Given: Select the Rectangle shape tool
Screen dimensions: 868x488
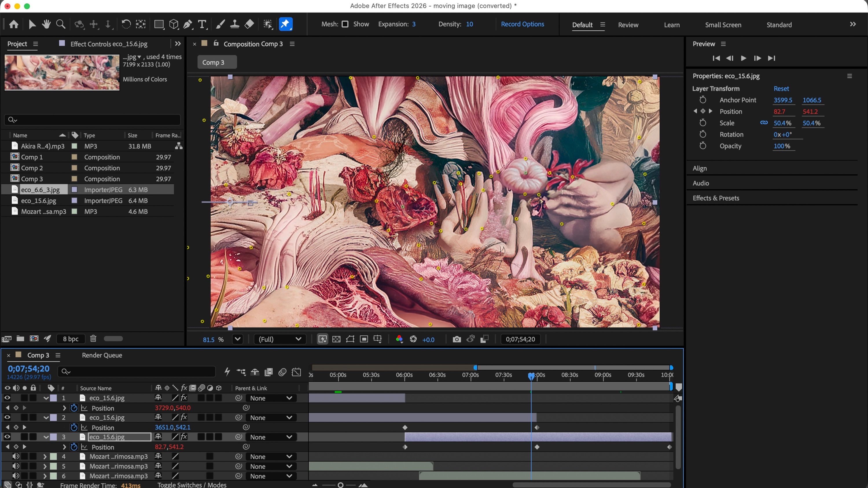Looking at the screenshot, I should tap(159, 24).
